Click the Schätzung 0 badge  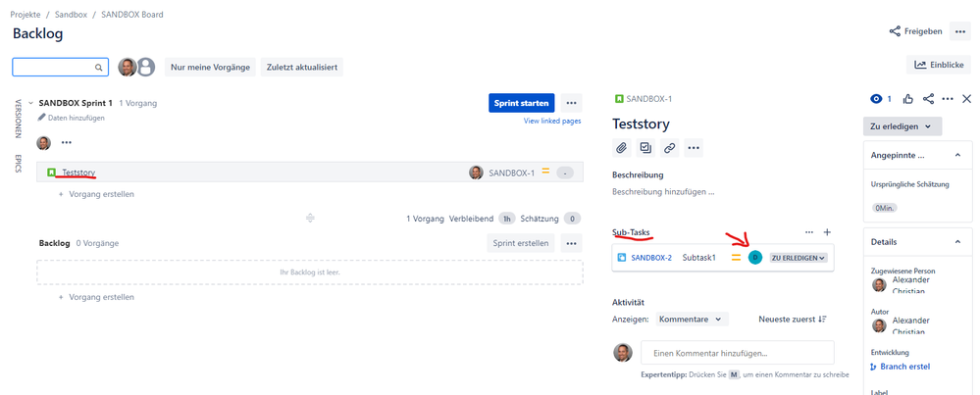click(x=572, y=219)
